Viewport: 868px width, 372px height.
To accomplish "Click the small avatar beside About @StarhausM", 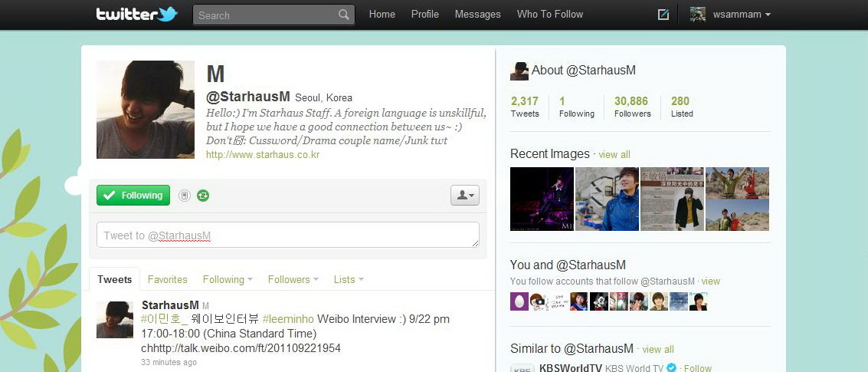I will point(519,71).
